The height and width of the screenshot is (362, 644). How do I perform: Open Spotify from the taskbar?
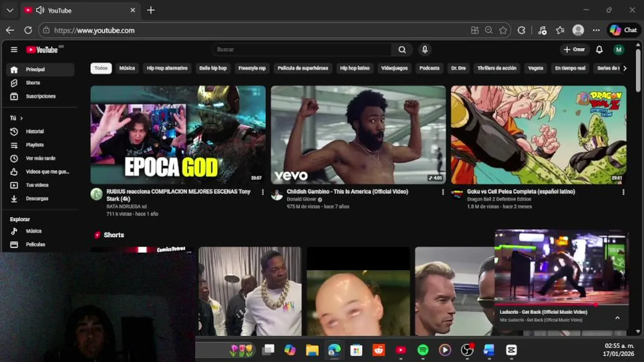tap(423, 350)
